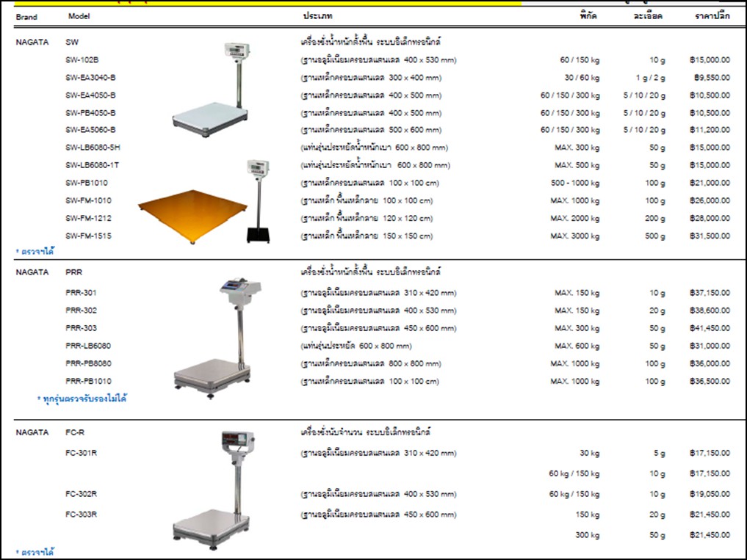Click the ฿37,150.00 price for PRR-301
The height and width of the screenshot is (560, 747).
(x=710, y=293)
